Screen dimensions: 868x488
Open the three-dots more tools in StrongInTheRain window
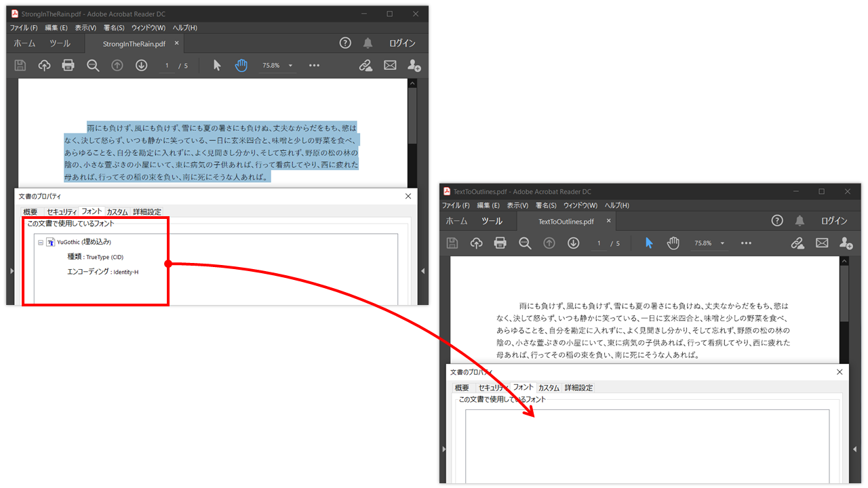[314, 65]
